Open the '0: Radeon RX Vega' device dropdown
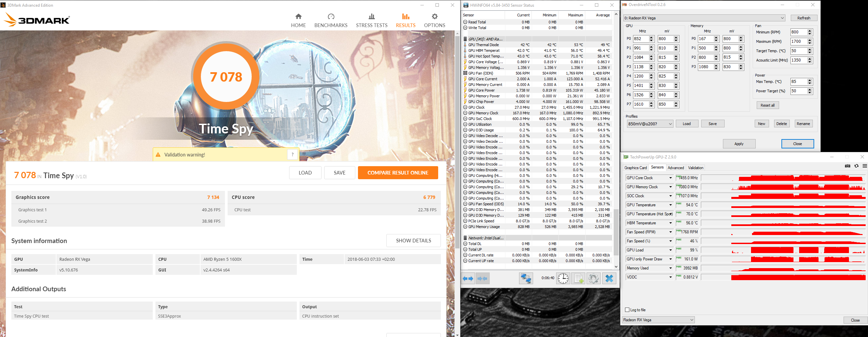 point(704,18)
